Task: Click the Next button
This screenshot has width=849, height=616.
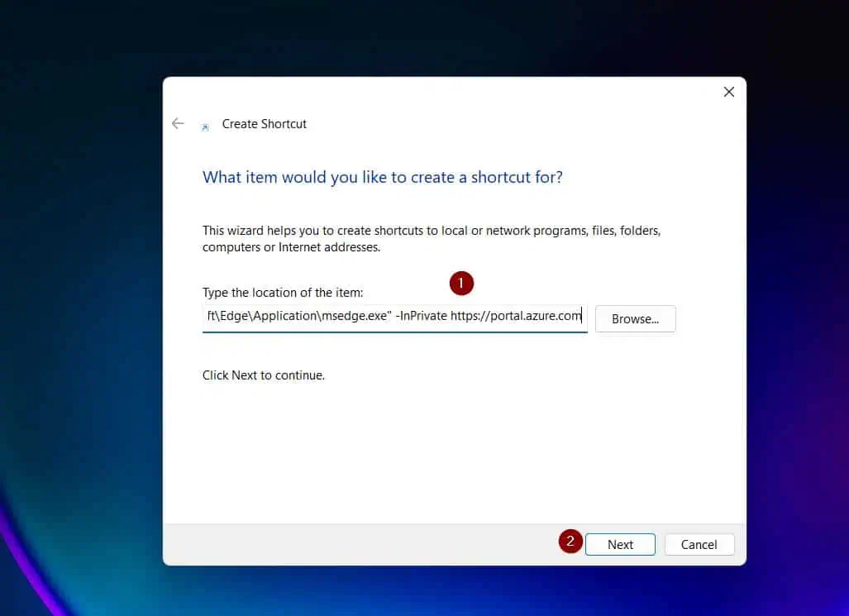Action: point(620,545)
